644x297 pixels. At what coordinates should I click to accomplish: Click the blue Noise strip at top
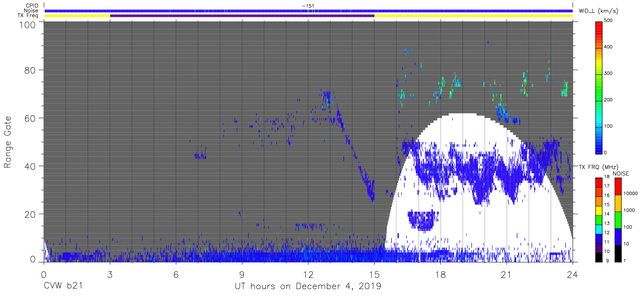(308, 10)
